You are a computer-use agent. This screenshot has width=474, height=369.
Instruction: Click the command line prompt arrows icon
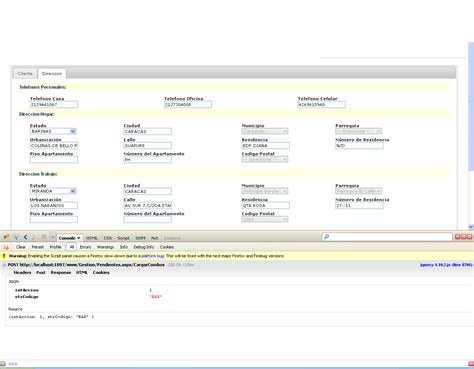(13, 364)
